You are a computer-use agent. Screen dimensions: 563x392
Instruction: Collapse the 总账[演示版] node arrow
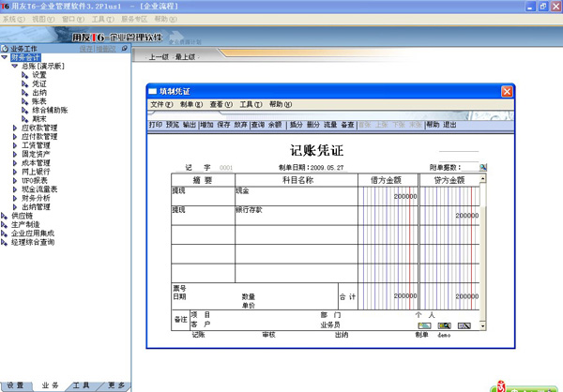pyautogui.click(x=15, y=66)
